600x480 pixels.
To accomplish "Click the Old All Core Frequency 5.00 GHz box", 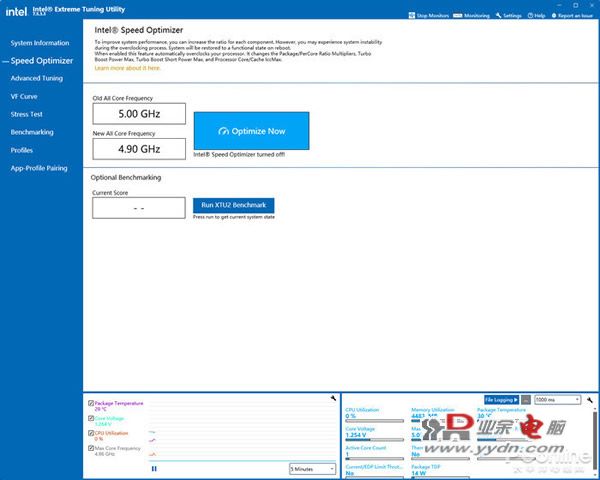I will (139, 114).
